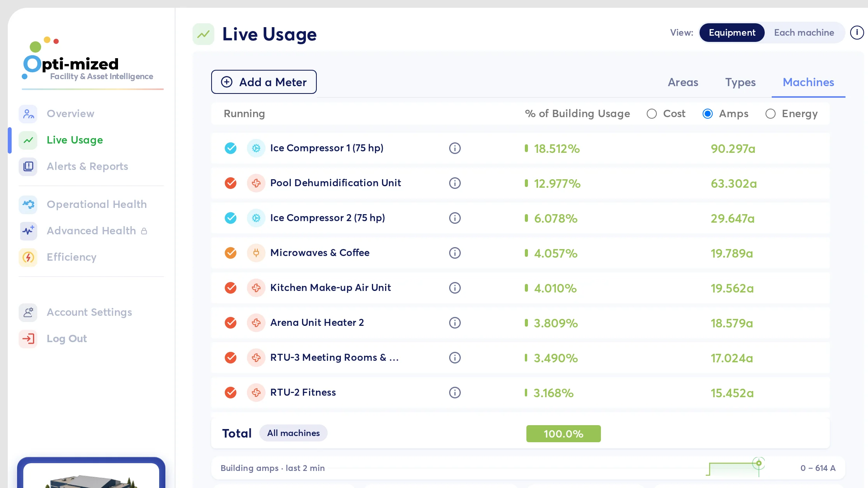The width and height of the screenshot is (868, 488).
Task: Click the Opti-mized logo
Action: pyautogui.click(x=89, y=59)
